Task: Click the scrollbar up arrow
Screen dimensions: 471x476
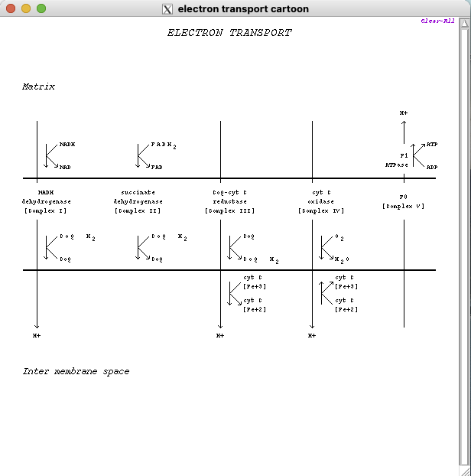Action: 464,23
